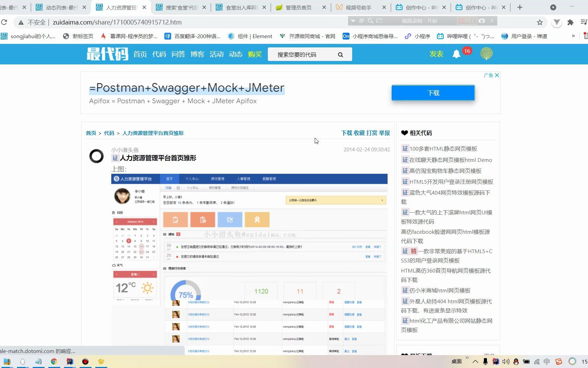
Task: Bookmark this page with the star icon
Action: tap(540, 22)
